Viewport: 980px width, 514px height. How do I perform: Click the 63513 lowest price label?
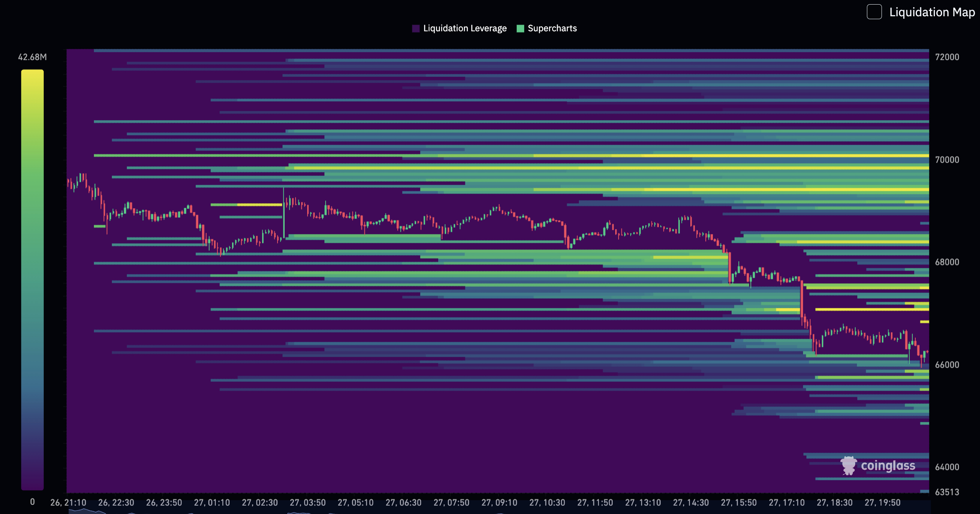(x=947, y=492)
